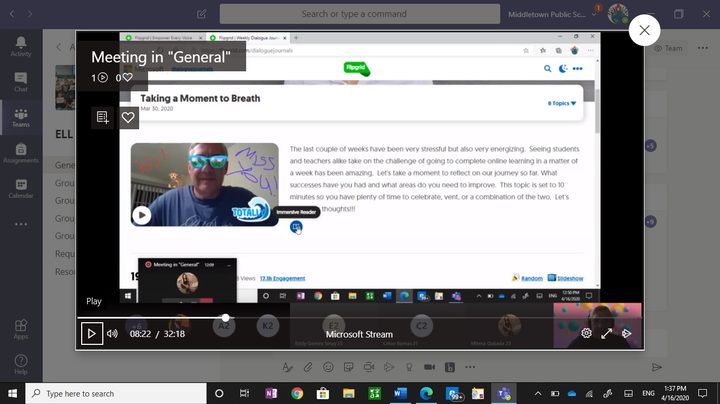This screenshot has width=720, height=404.
Task: Open File Explorer from taskbar
Action: coord(349,393)
